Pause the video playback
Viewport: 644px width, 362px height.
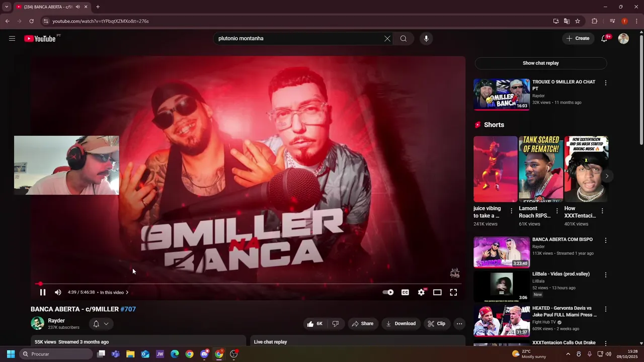click(43, 292)
